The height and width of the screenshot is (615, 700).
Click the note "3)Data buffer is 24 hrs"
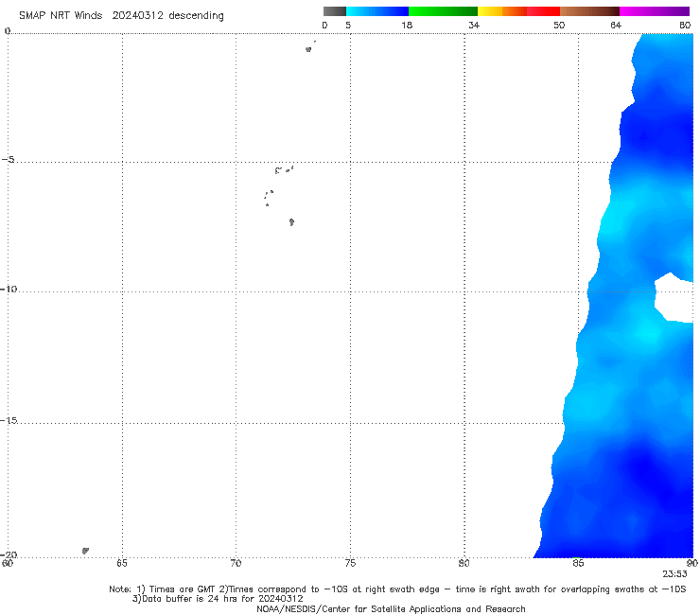(x=218, y=599)
